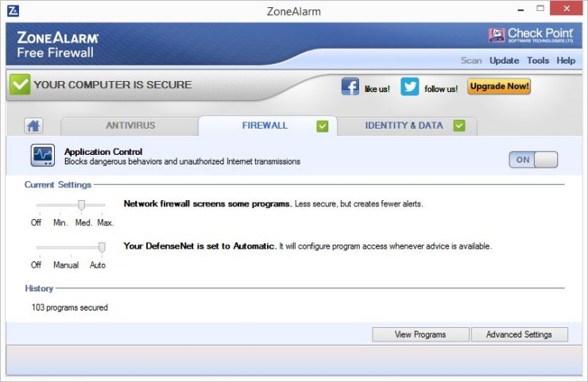Open the Twitter bird icon
The width and height of the screenshot is (588, 382).
[x=409, y=87]
